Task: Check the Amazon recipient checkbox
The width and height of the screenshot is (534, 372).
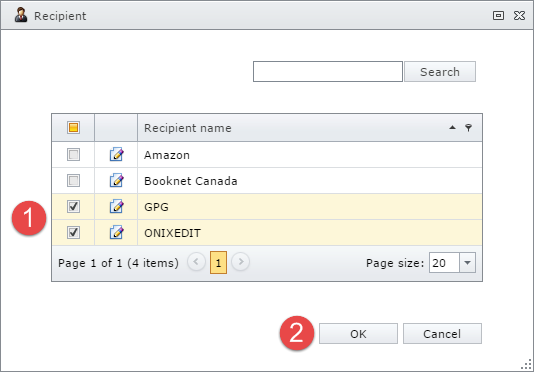Action: click(x=73, y=154)
